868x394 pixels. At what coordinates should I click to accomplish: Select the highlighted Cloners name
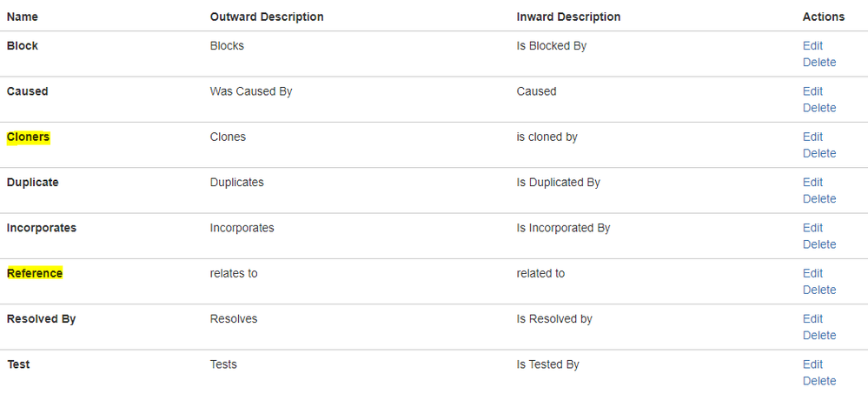click(28, 137)
